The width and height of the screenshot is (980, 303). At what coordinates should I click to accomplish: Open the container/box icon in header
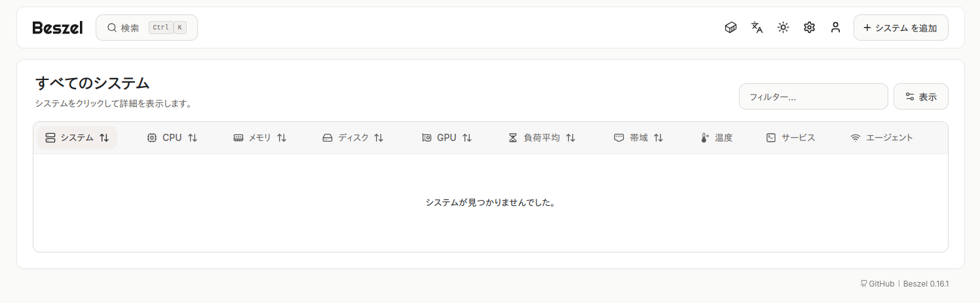coord(730,28)
